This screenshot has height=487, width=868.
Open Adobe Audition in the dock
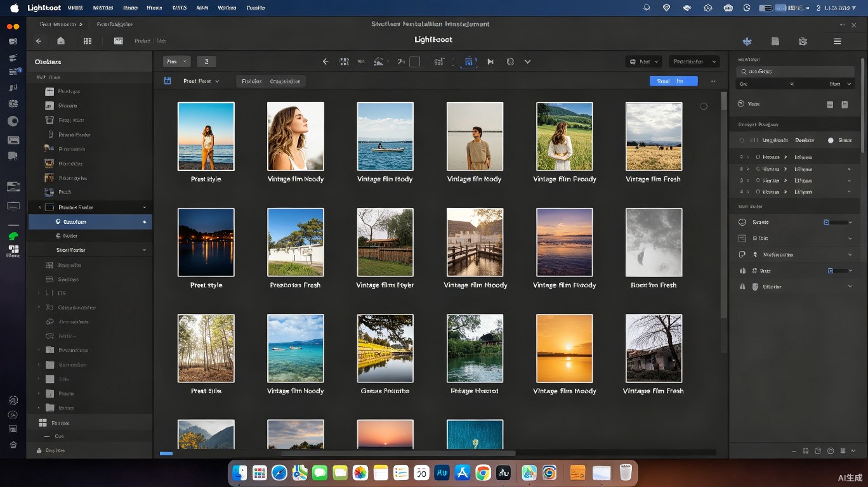442,472
